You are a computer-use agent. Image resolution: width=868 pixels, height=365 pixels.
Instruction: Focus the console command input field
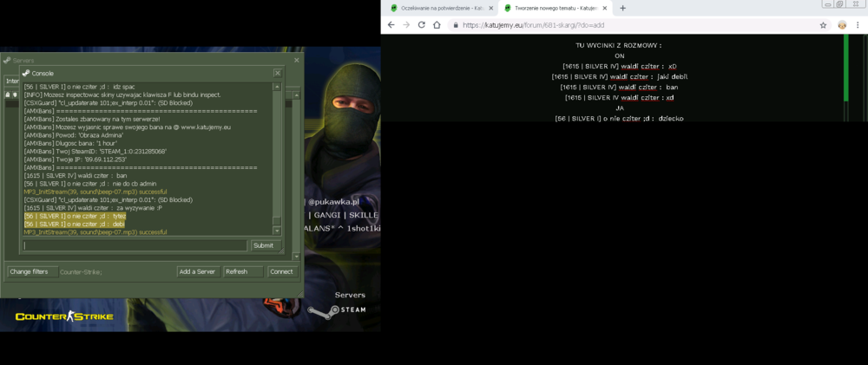tap(135, 245)
